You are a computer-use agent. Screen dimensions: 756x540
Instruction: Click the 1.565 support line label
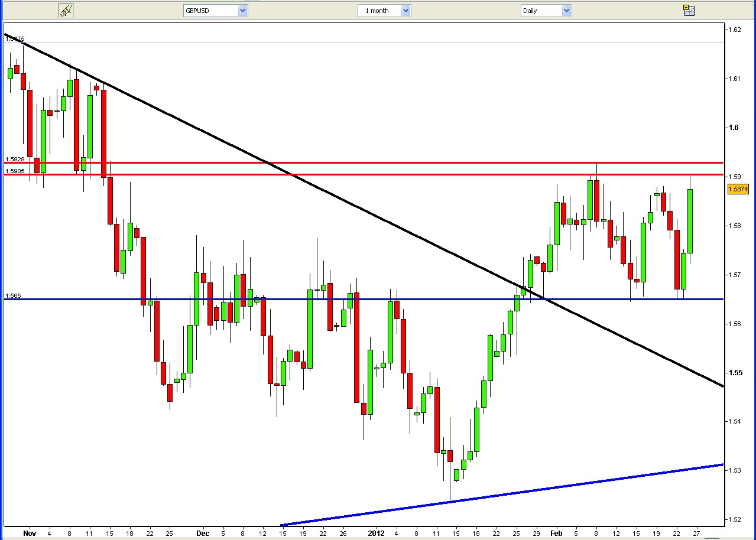click(x=13, y=296)
